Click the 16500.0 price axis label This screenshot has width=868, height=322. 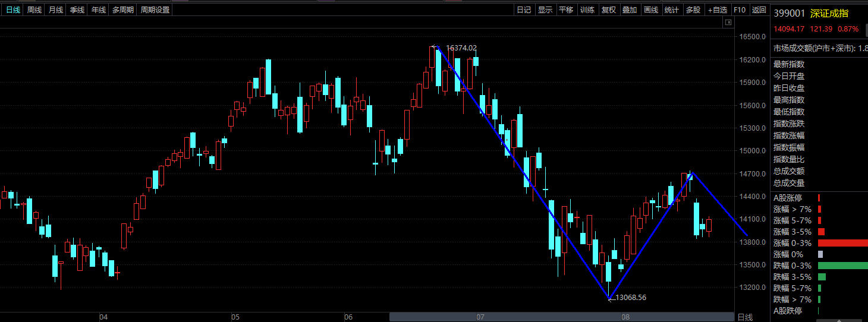pyautogui.click(x=753, y=37)
